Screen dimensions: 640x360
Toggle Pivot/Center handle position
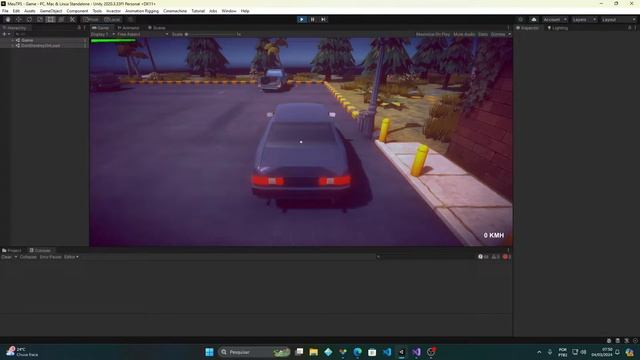click(91, 20)
